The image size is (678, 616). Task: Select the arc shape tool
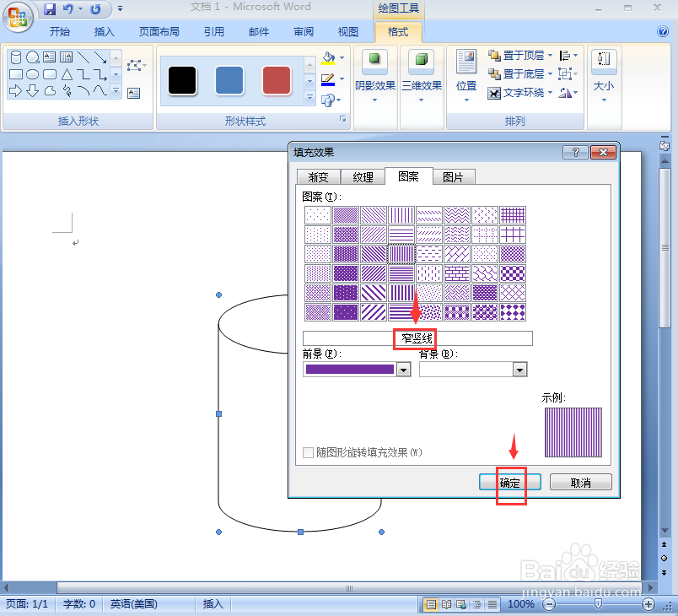coord(83,91)
